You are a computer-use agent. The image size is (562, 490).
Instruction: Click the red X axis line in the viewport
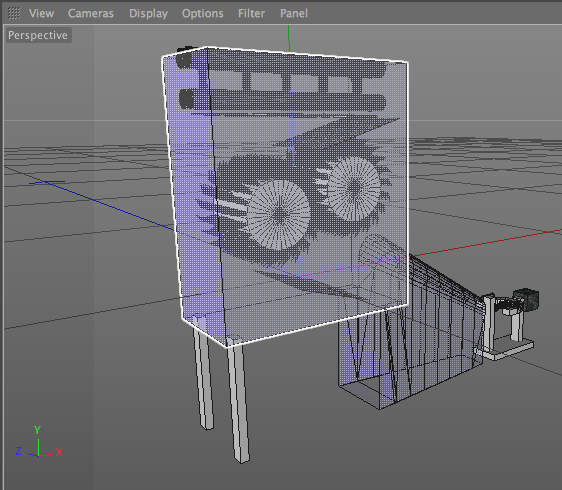click(484, 243)
